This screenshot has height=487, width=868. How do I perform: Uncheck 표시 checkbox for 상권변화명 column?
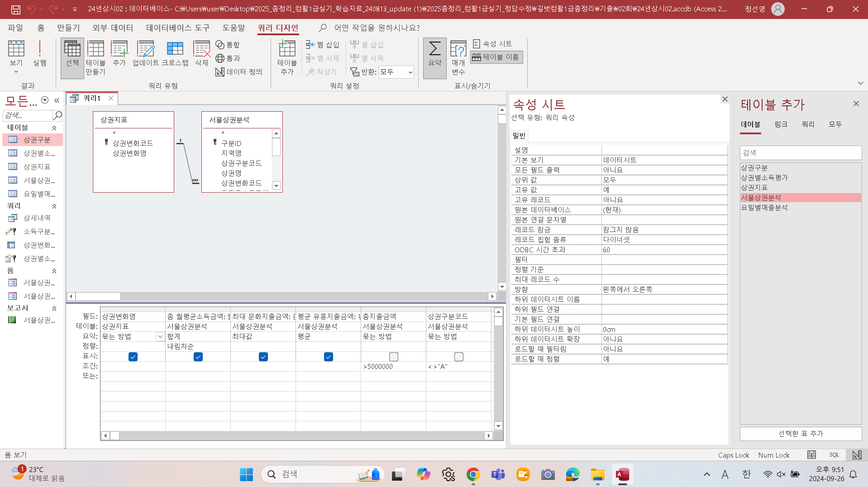pyautogui.click(x=133, y=357)
